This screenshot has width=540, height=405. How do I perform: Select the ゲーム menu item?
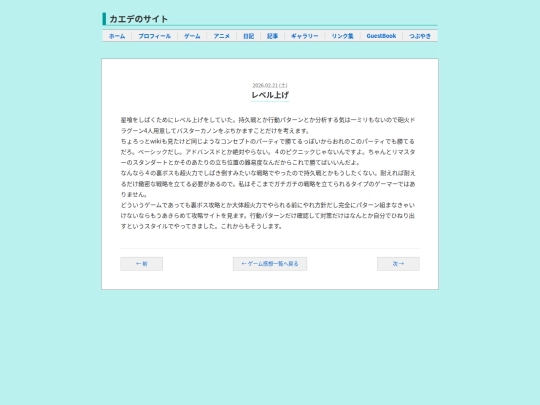192,36
